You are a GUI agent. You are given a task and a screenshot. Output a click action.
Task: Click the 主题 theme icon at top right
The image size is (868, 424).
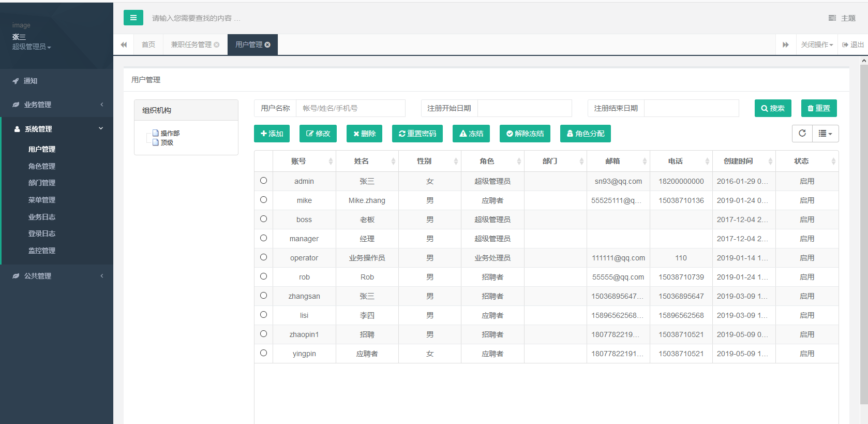pyautogui.click(x=832, y=18)
